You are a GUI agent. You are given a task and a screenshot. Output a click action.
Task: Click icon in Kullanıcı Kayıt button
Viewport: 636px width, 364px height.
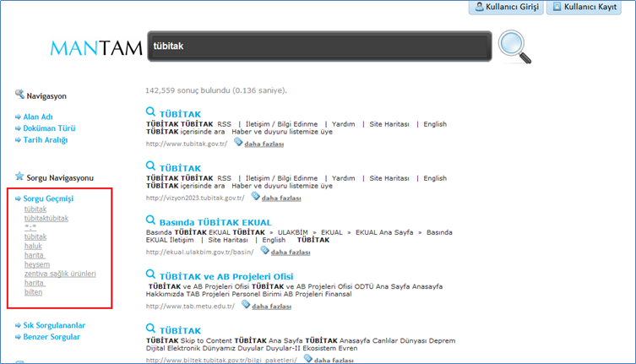[x=557, y=7]
